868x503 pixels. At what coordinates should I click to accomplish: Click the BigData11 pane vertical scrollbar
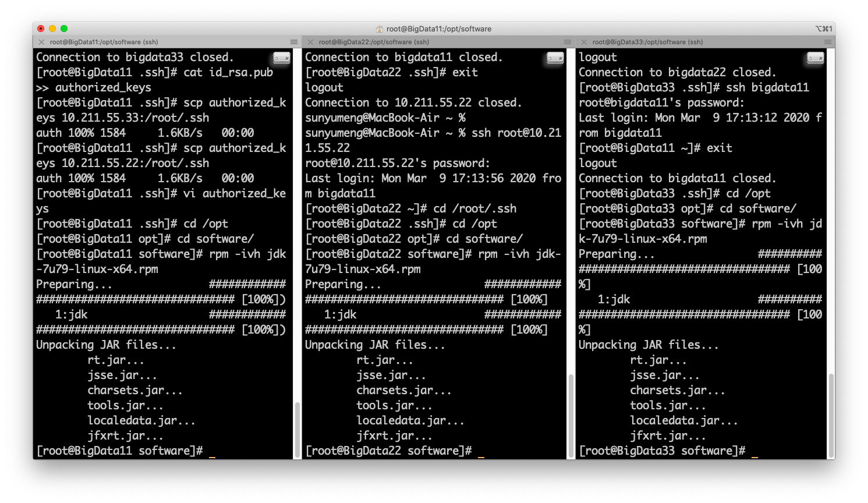click(297, 429)
